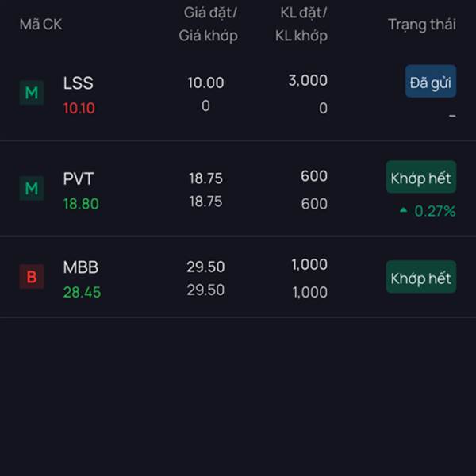
Task: Sort by the 'Mã CK' column header
Action: [41, 25]
